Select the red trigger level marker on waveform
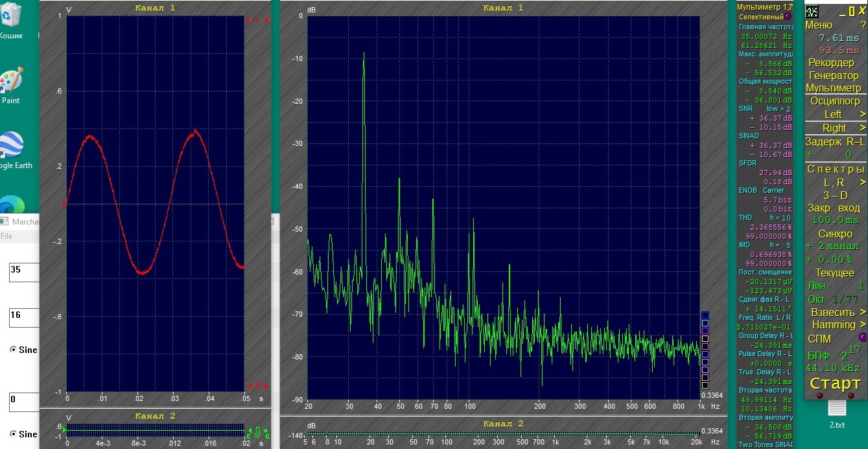Screen dimensions: 868x449 [65, 204]
